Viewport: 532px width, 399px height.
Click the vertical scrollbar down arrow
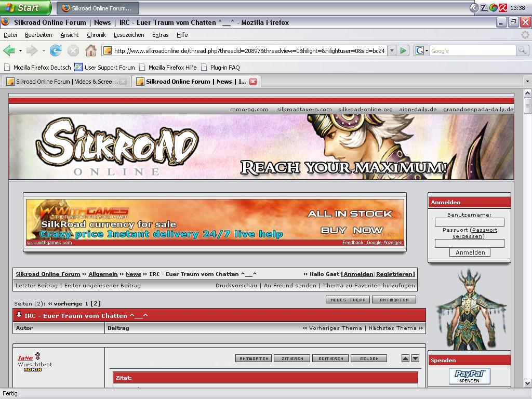point(527,383)
